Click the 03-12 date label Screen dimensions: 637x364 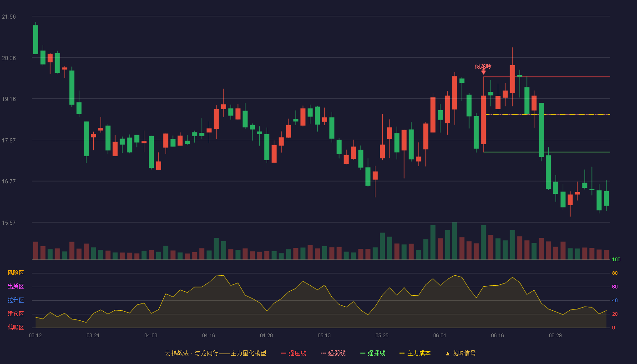click(35, 335)
